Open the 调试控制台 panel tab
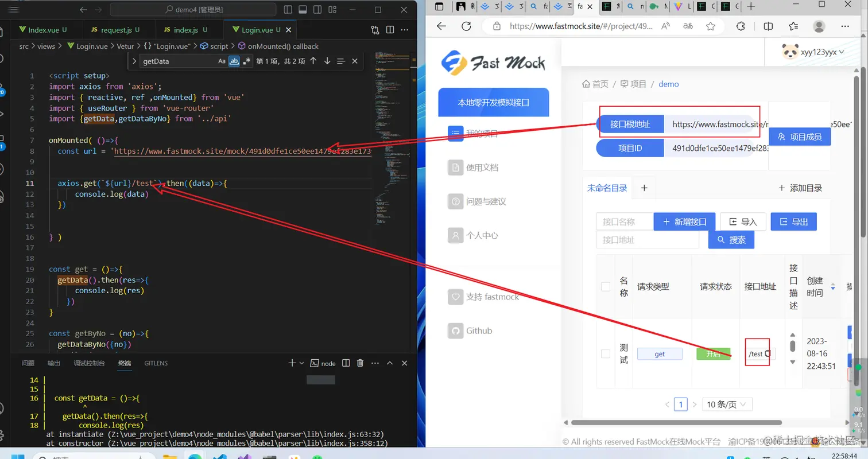 tap(90, 363)
